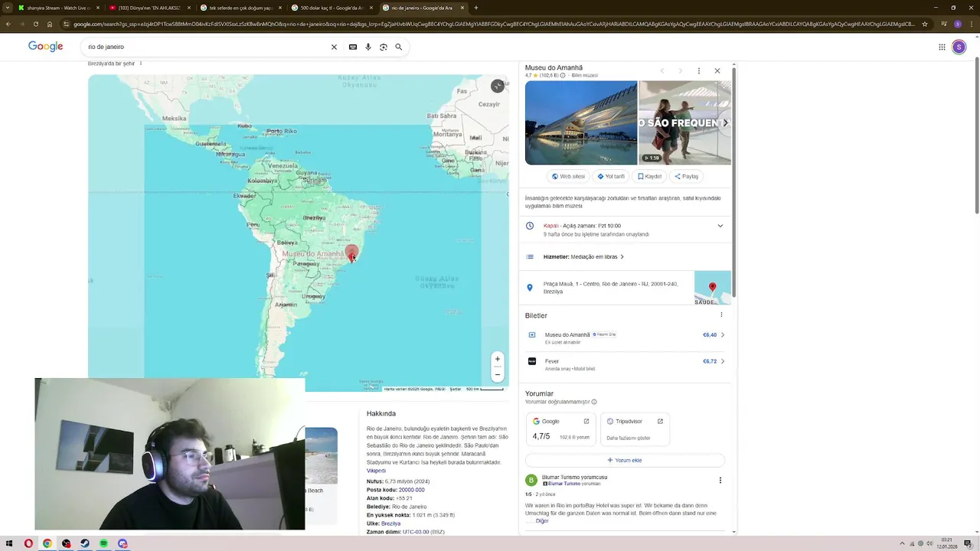Expand Museu do Amanhã ticket option
This screenshot has width=980, height=551.
pyautogui.click(x=722, y=334)
